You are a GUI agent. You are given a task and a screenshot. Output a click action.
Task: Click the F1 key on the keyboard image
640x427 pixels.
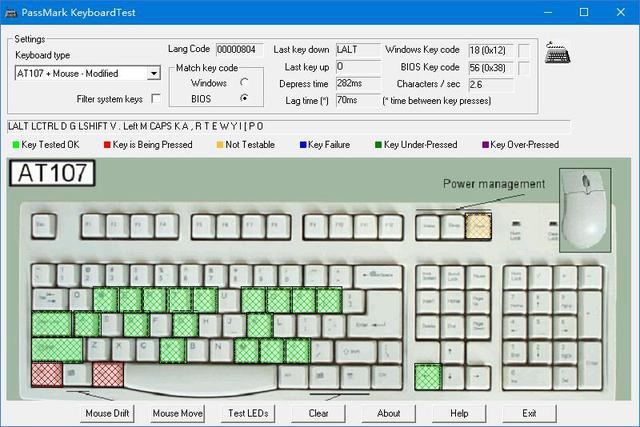click(x=93, y=226)
